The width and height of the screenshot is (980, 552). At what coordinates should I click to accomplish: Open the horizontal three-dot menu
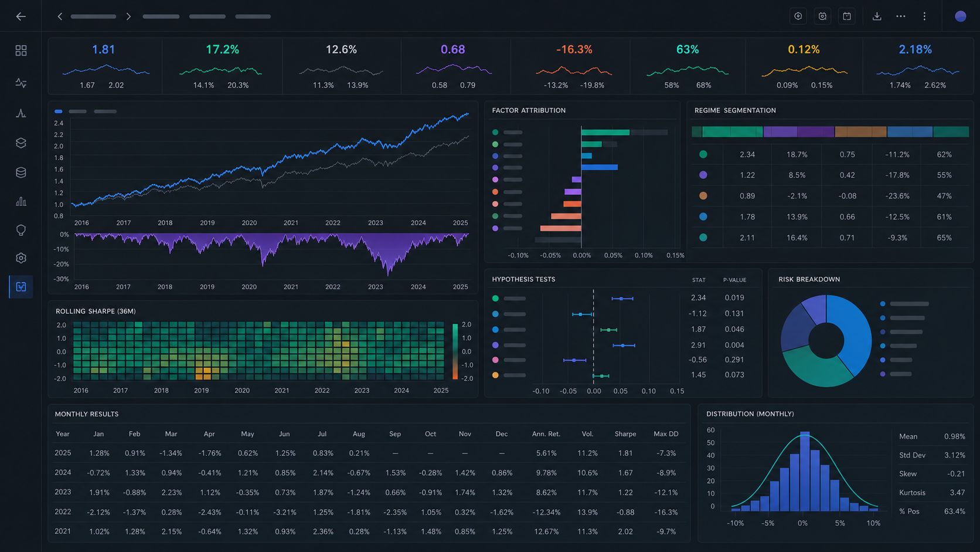pos(901,16)
